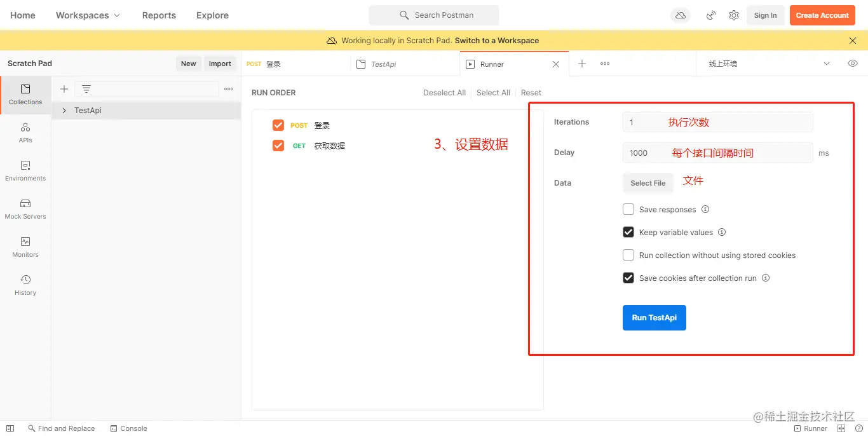Image resolution: width=868 pixels, height=436 pixels.
Task: Go to Home
Action: [23, 15]
